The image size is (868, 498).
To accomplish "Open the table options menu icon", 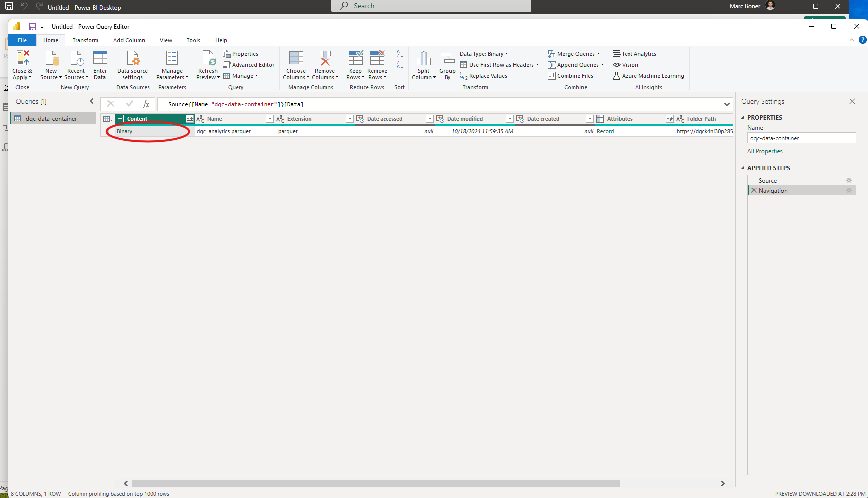I will click(107, 119).
